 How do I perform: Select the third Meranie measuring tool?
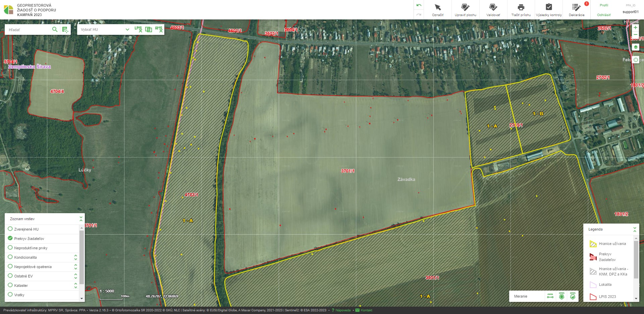point(573,296)
